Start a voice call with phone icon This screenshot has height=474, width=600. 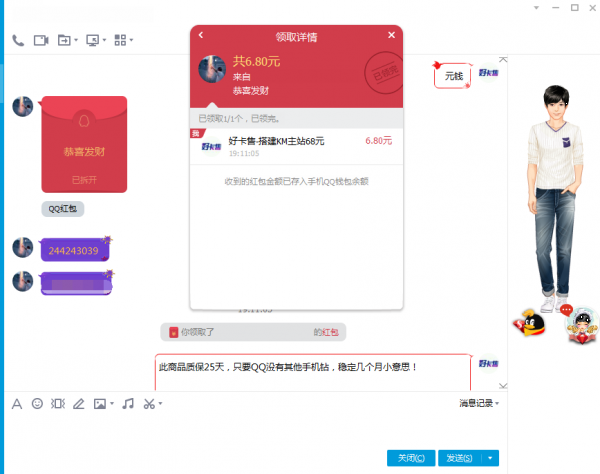click(18, 40)
